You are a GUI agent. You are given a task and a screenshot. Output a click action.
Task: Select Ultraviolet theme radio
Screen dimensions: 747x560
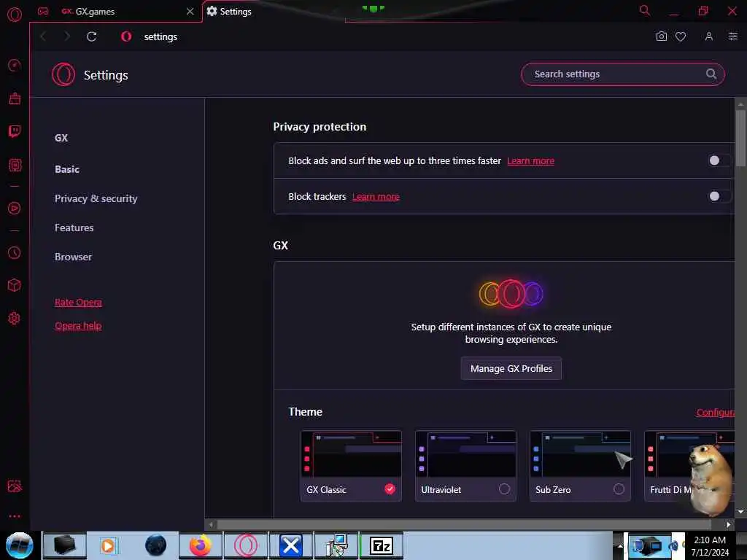[505, 489]
